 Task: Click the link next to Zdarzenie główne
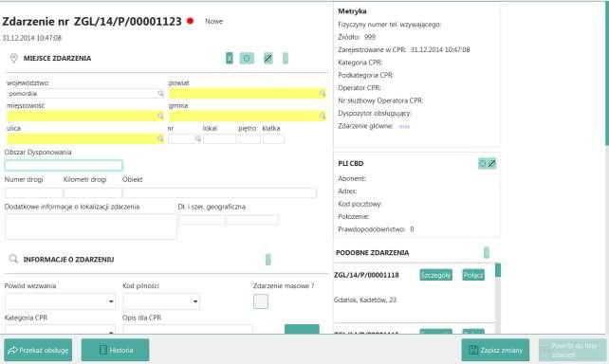point(404,126)
